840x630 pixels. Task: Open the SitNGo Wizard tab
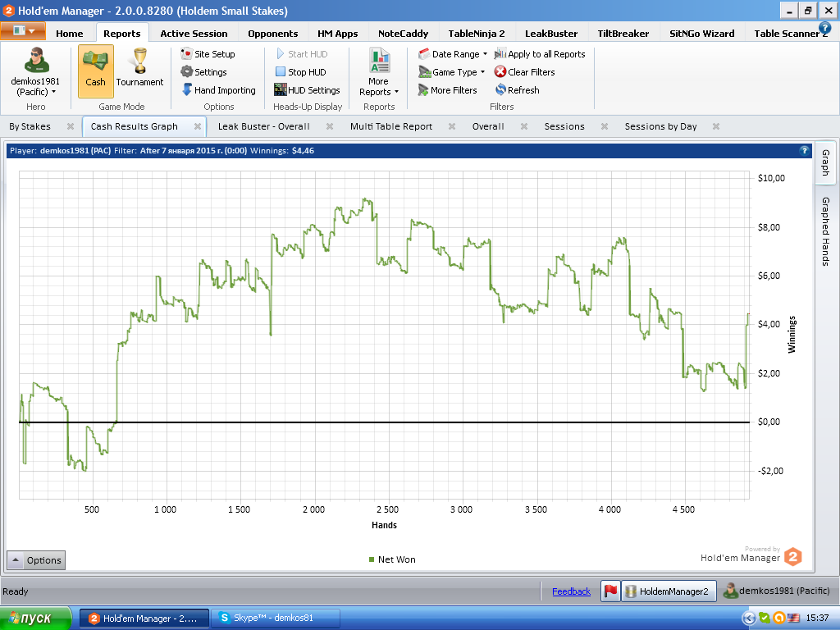(702, 33)
